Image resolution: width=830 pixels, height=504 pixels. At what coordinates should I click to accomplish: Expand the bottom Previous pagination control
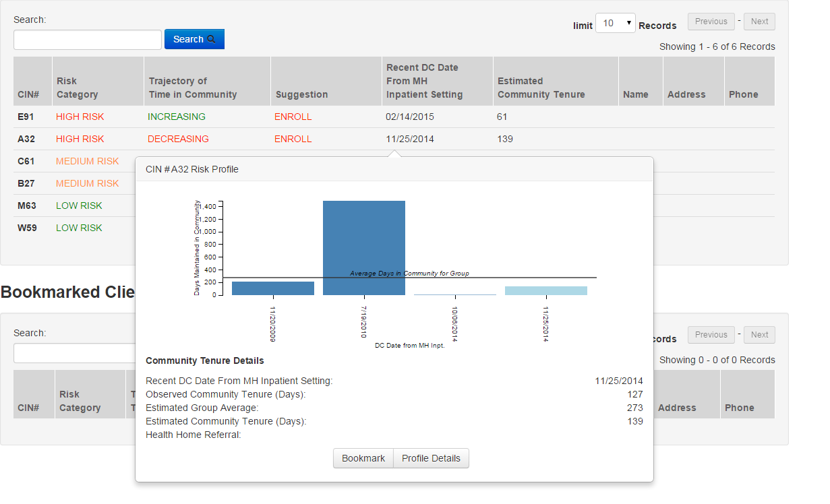click(711, 334)
